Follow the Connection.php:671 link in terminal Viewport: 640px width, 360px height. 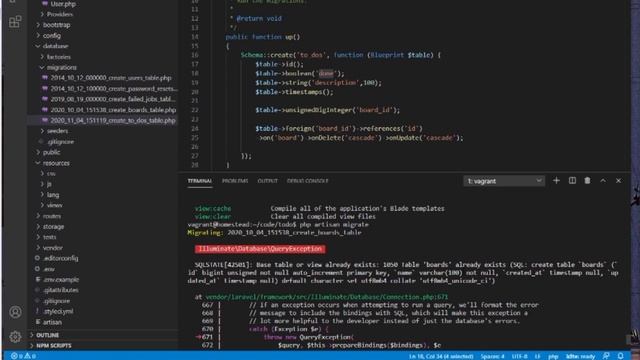click(x=327, y=297)
